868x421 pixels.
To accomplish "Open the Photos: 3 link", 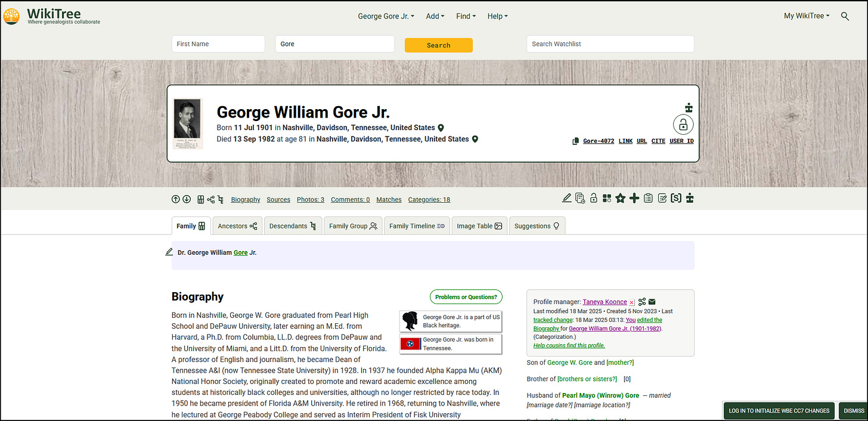I will (311, 200).
